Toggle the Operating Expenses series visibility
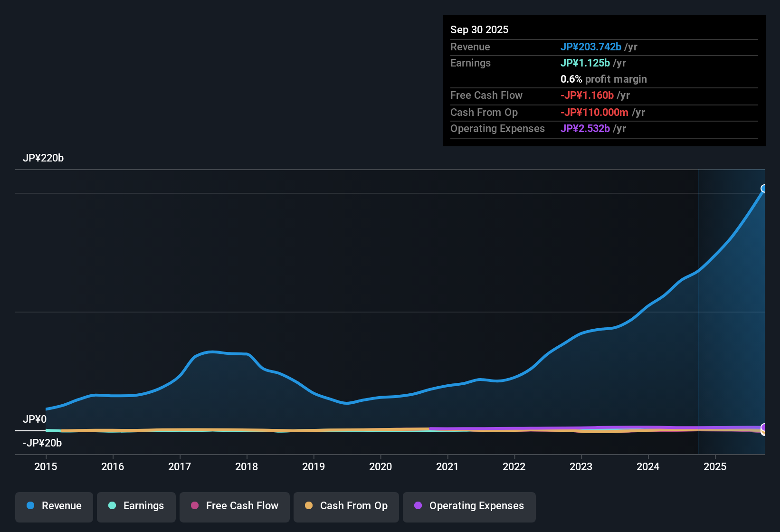Screen dimensions: 780x532 pos(469,506)
